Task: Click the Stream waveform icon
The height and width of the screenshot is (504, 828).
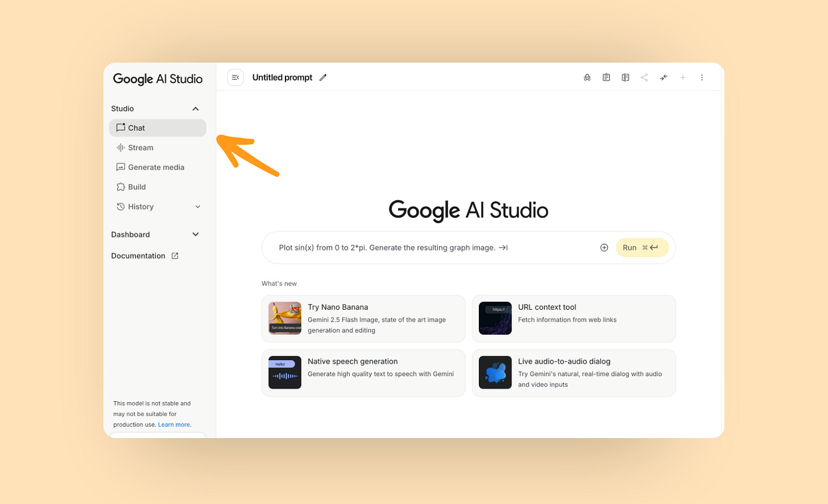Action: click(x=121, y=147)
